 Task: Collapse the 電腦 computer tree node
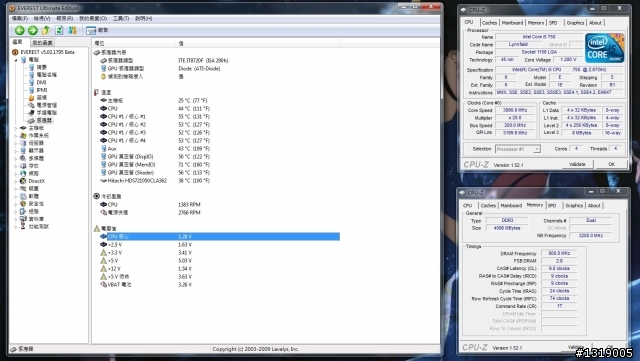coord(16,60)
